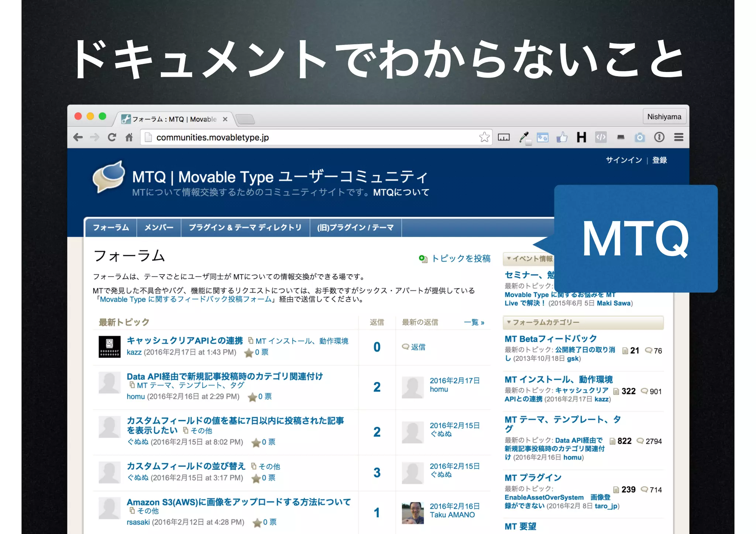Viewport: 756px width, 534px height.
Task: Open topic カスタムフィールドの並び替え
Action: (186, 466)
